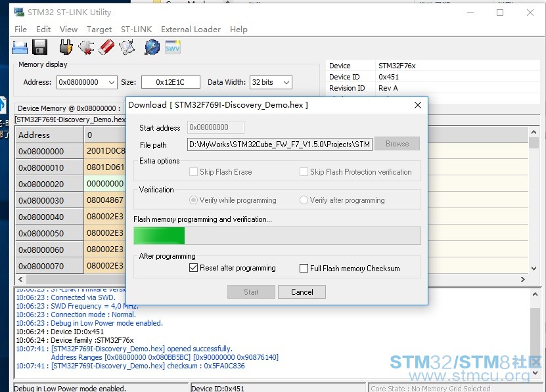The image size is (546, 392).
Task: Uncheck Reset after programming checkbox
Action: 194,268
